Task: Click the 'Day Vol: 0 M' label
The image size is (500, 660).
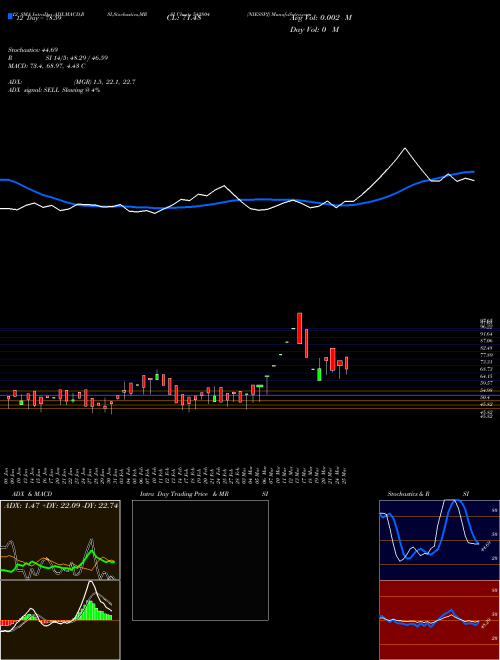Action: coord(314,30)
